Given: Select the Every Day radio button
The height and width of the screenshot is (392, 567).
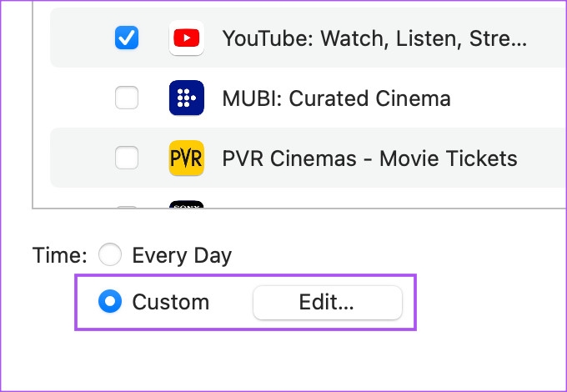Looking at the screenshot, I should pos(110,254).
